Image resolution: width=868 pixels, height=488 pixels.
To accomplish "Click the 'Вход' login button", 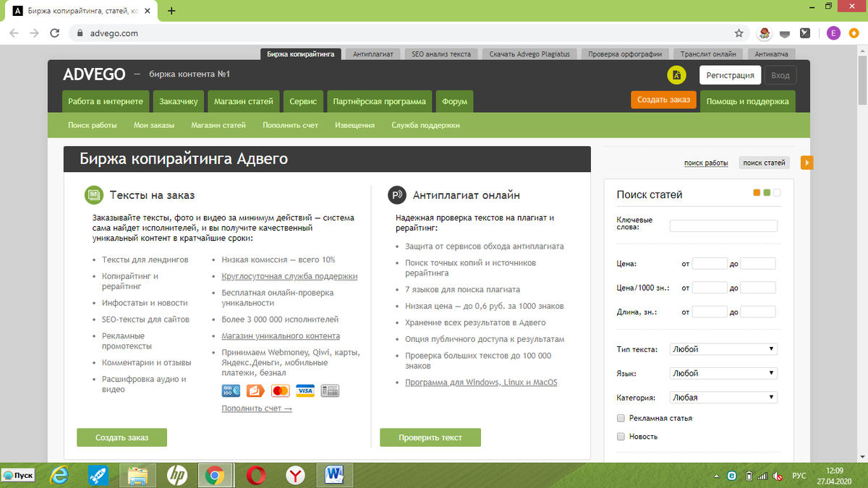I will pos(780,75).
